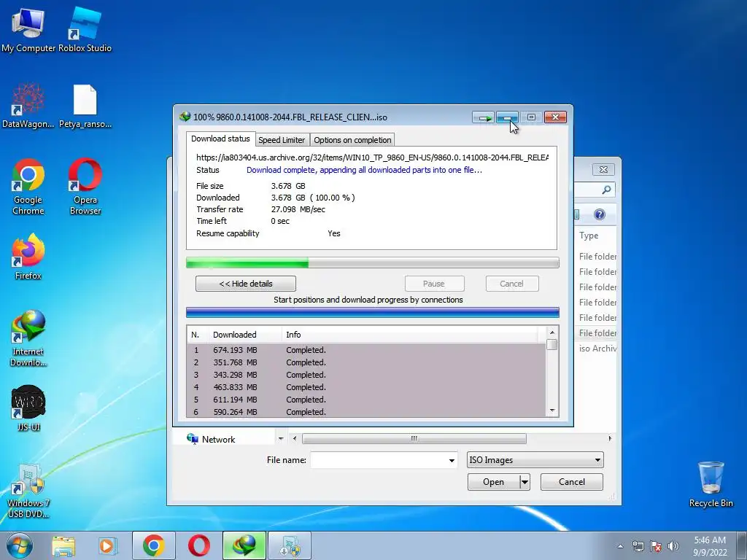This screenshot has width=747, height=560.
Task: Expand the Open button dropdown arrow
Action: (525, 482)
